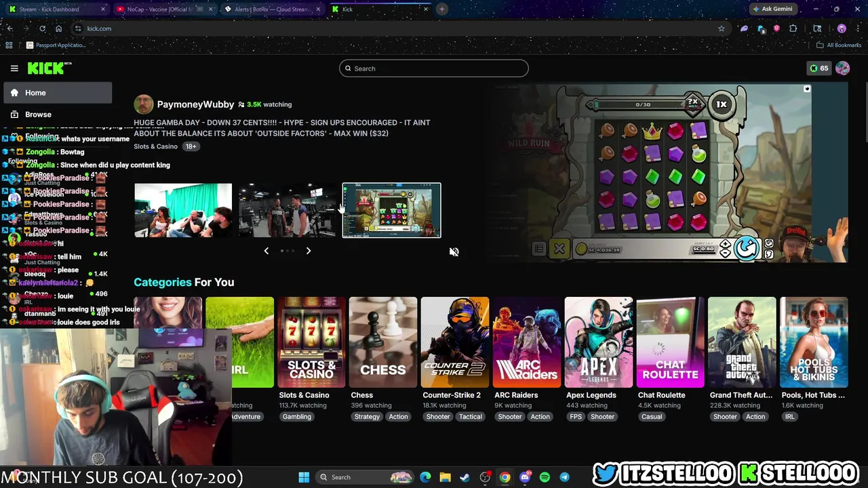
Task: Open the Grand Theft Auto category card
Action: [742, 342]
